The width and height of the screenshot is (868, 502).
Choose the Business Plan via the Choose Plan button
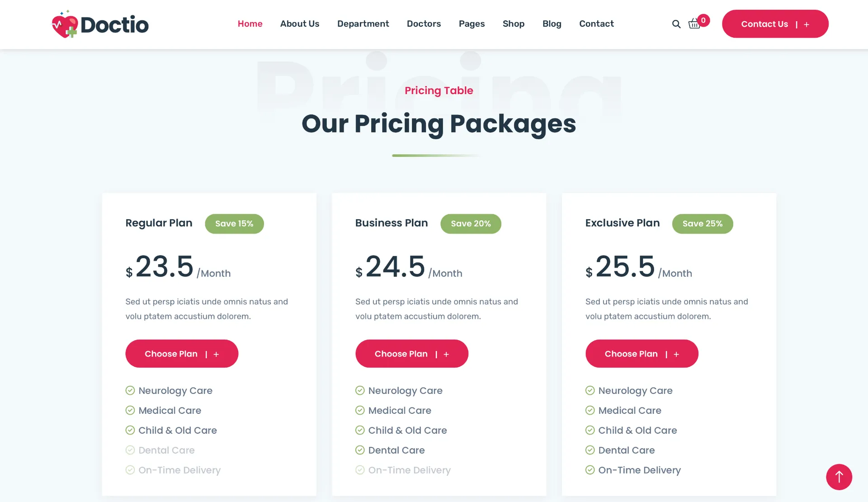411,354
